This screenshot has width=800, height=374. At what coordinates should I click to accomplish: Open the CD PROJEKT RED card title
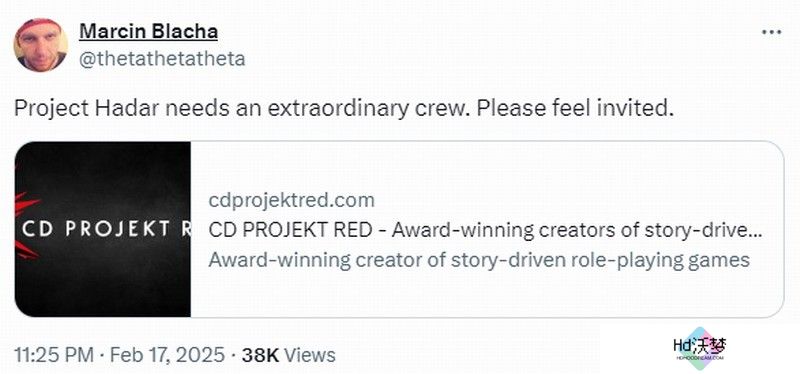coord(485,230)
